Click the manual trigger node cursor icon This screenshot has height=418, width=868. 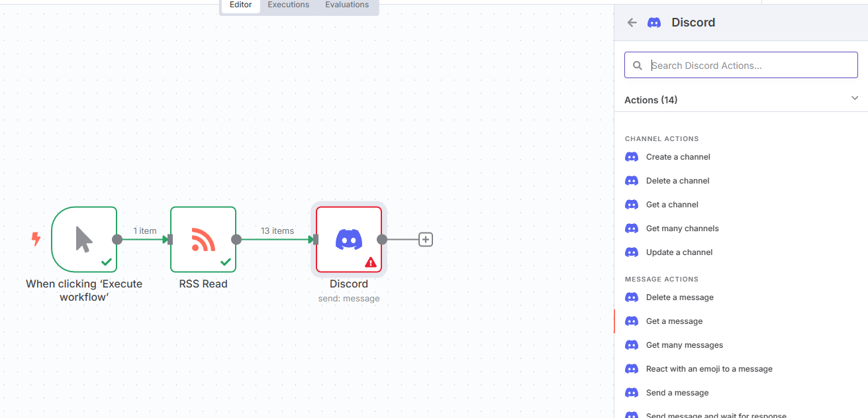pos(84,239)
